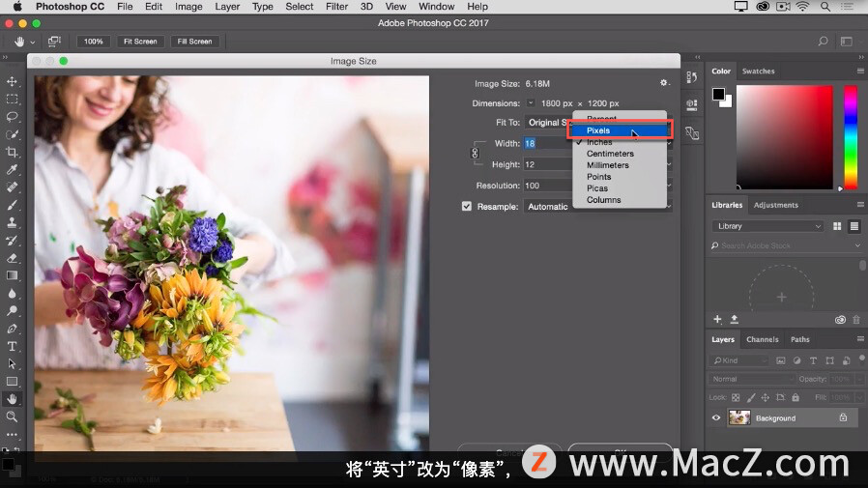Select the Eyedropper tool
This screenshot has width=868, height=488.
(x=12, y=170)
